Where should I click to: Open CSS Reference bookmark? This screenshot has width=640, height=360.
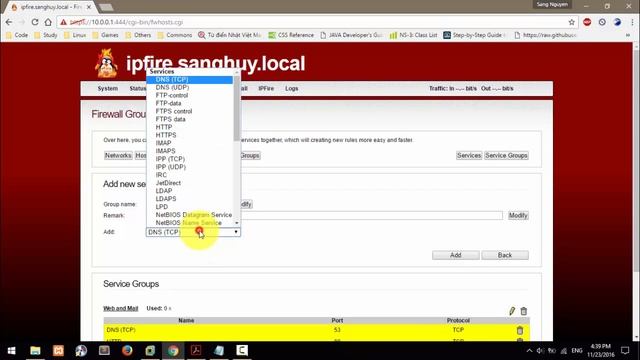[291, 35]
